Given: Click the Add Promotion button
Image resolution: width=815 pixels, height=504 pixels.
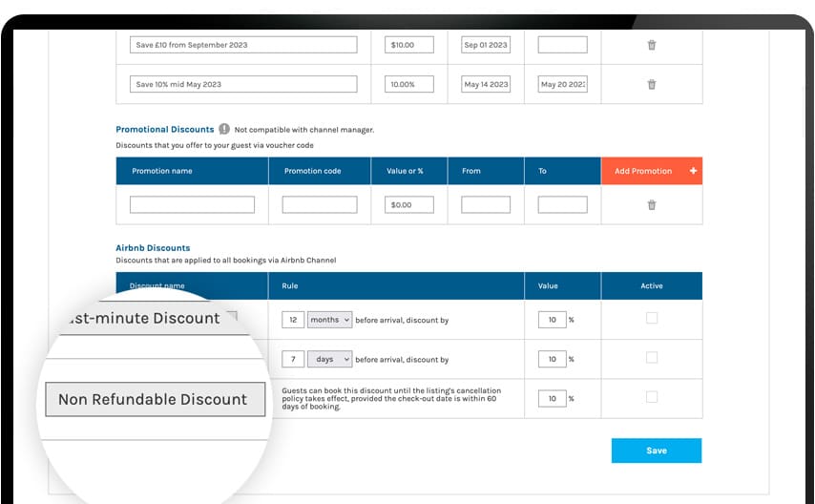Looking at the screenshot, I should [644, 171].
